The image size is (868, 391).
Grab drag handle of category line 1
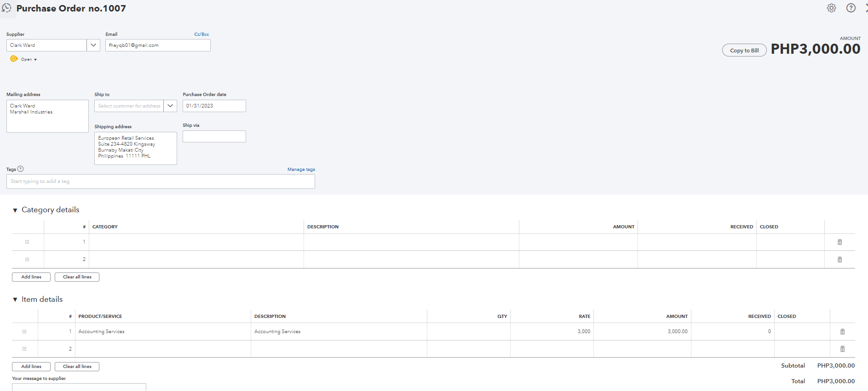pyautogui.click(x=27, y=242)
